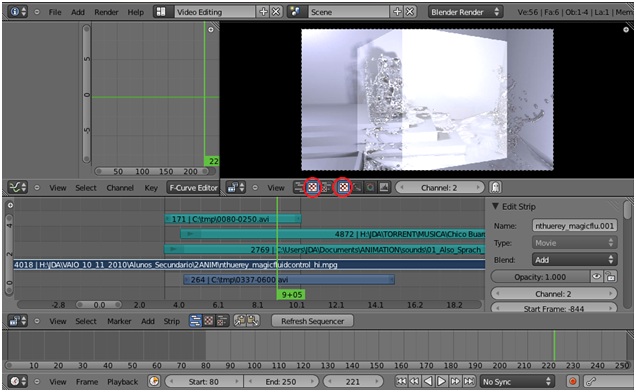This screenshot has width=636, height=392.
Task: Open the Render menu
Action: 106,12
